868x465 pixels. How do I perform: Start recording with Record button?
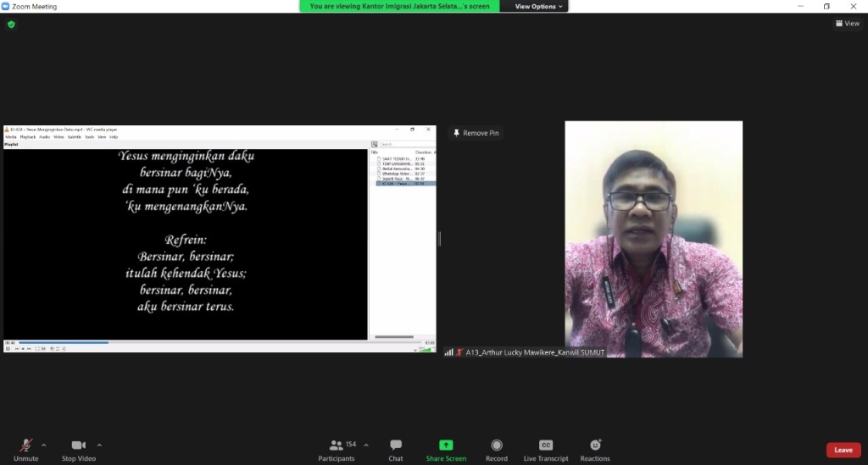(497, 450)
